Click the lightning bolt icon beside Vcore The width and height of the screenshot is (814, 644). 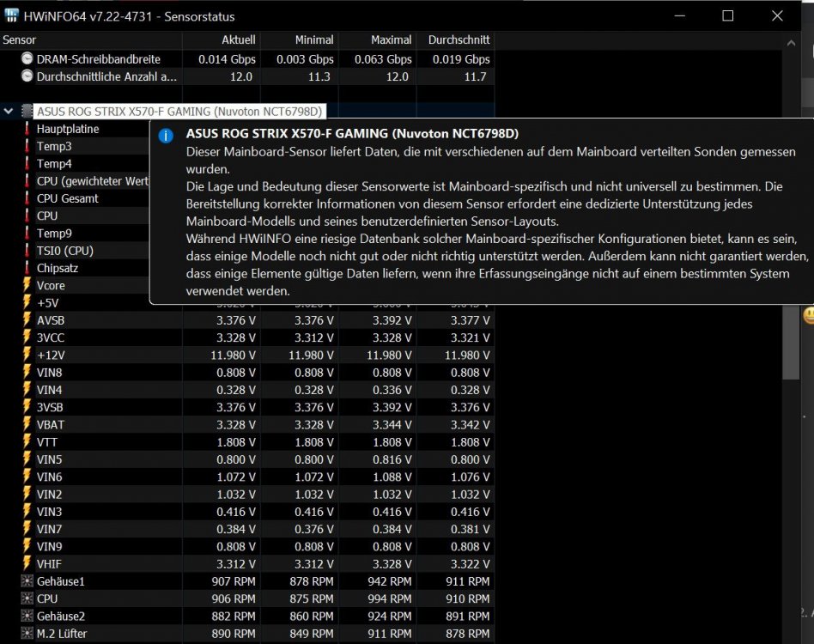[27, 285]
